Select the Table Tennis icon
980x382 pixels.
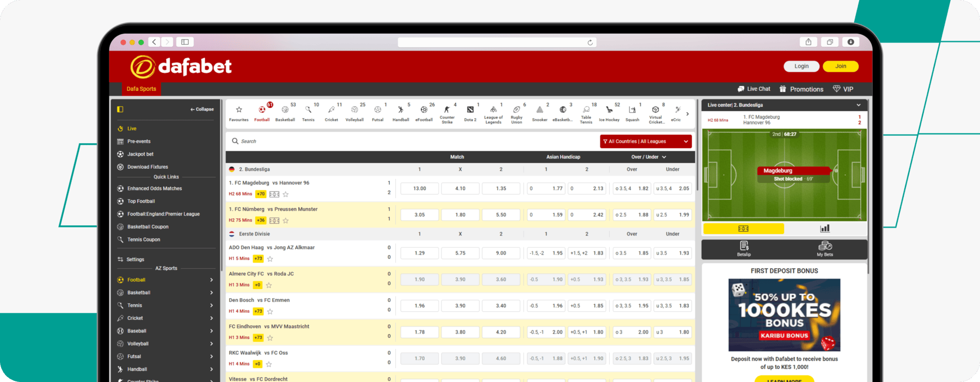[586, 114]
